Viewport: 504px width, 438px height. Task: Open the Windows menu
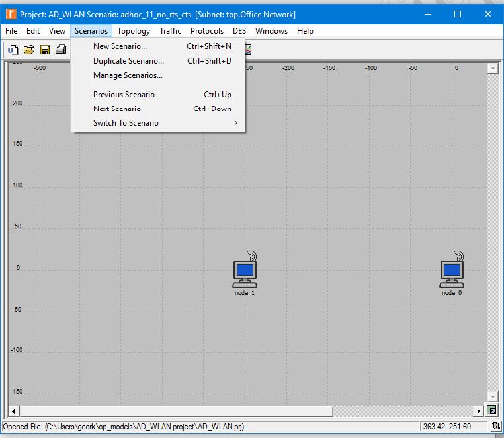pyautogui.click(x=271, y=31)
